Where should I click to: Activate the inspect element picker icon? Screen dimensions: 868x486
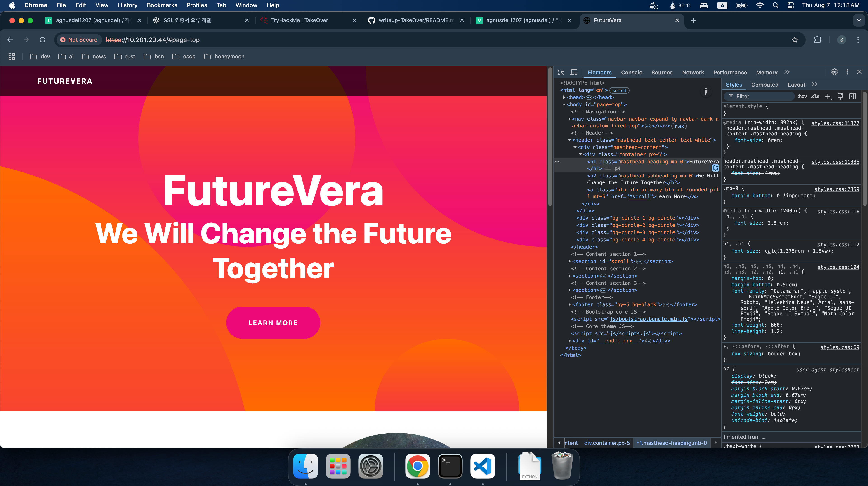click(x=561, y=72)
